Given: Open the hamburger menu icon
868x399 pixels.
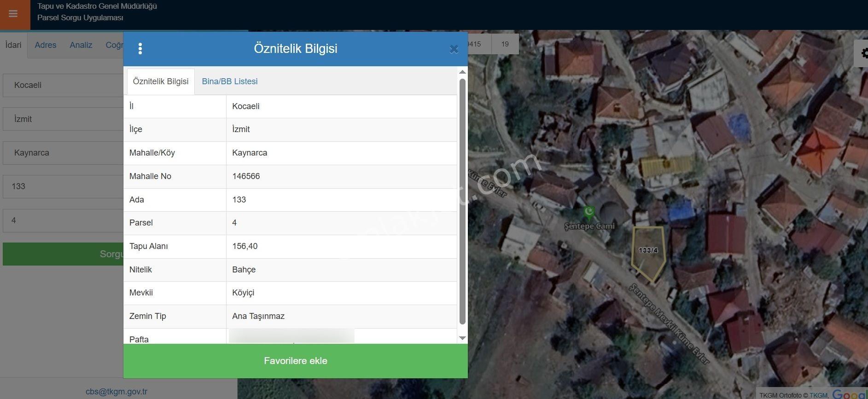Looking at the screenshot, I should (x=13, y=14).
